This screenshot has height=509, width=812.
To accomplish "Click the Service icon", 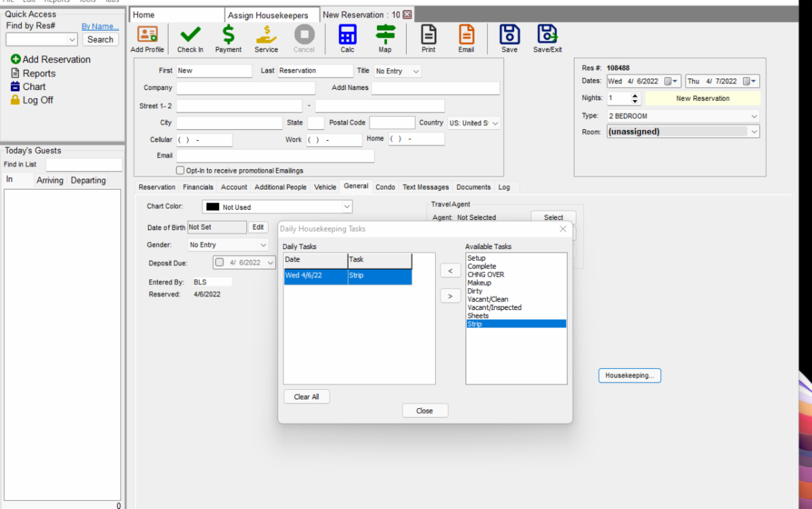I will [266, 39].
